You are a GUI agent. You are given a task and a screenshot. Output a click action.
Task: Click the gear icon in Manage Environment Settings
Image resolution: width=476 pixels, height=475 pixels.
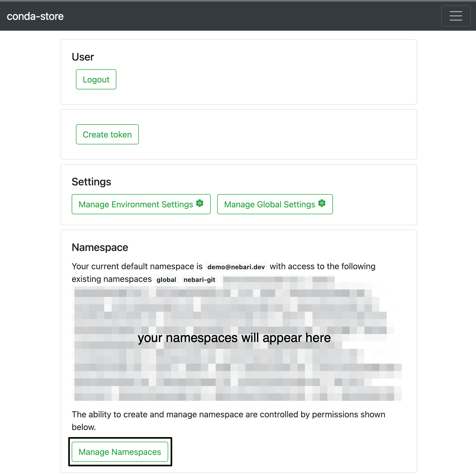coord(200,203)
